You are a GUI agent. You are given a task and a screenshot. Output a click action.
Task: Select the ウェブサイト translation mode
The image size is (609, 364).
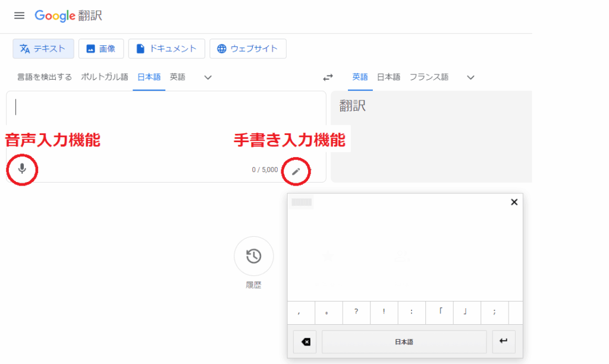pos(248,49)
